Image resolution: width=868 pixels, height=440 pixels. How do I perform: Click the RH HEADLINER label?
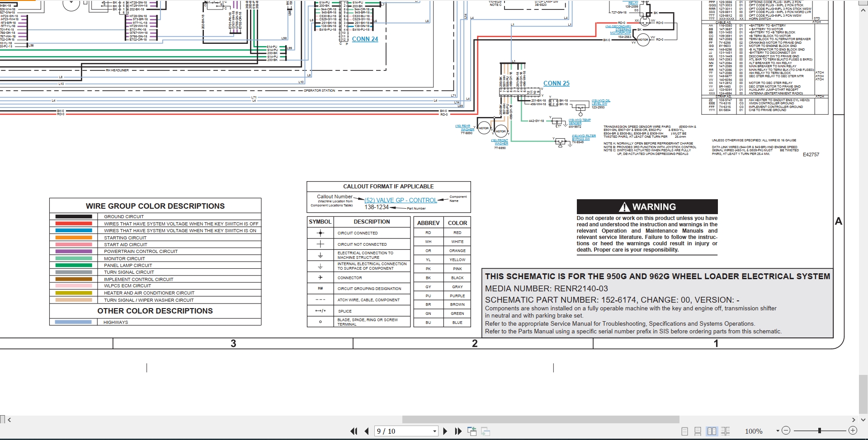(x=117, y=70)
